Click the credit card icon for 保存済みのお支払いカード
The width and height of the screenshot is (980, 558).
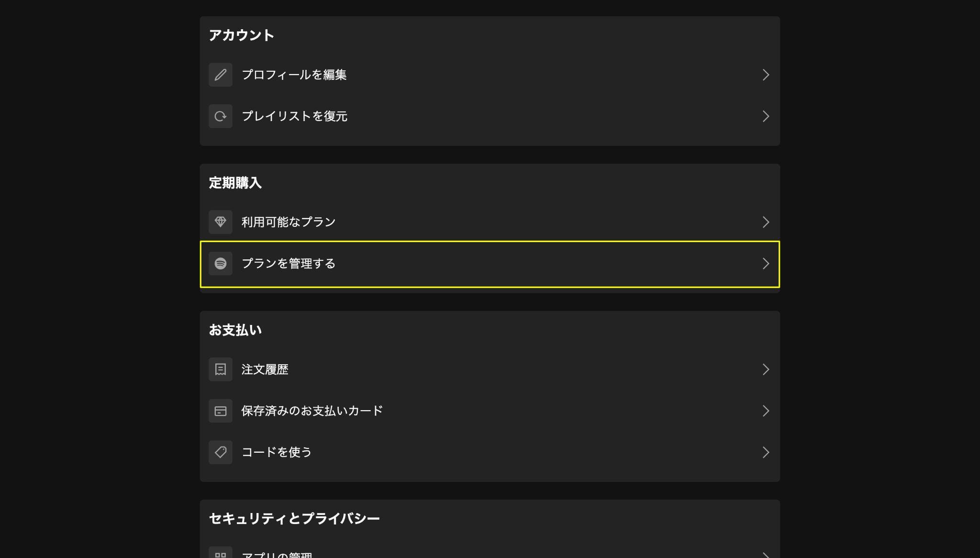[220, 411]
